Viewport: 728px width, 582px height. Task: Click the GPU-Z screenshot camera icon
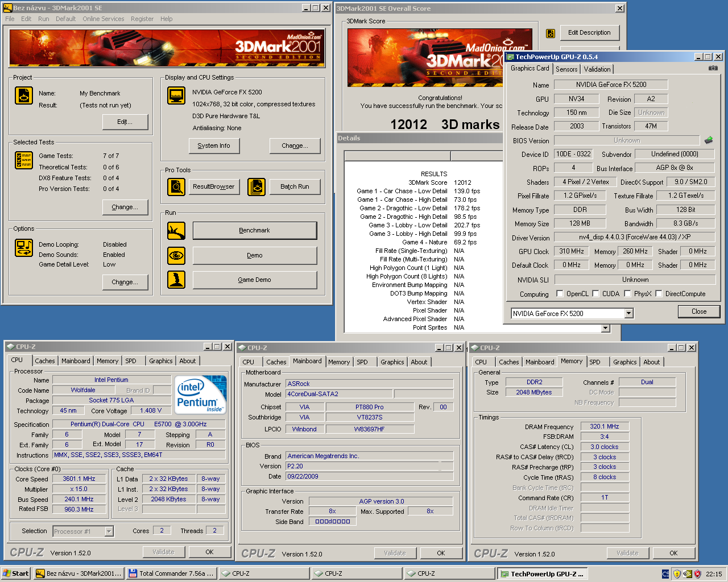click(x=713, y=68)
